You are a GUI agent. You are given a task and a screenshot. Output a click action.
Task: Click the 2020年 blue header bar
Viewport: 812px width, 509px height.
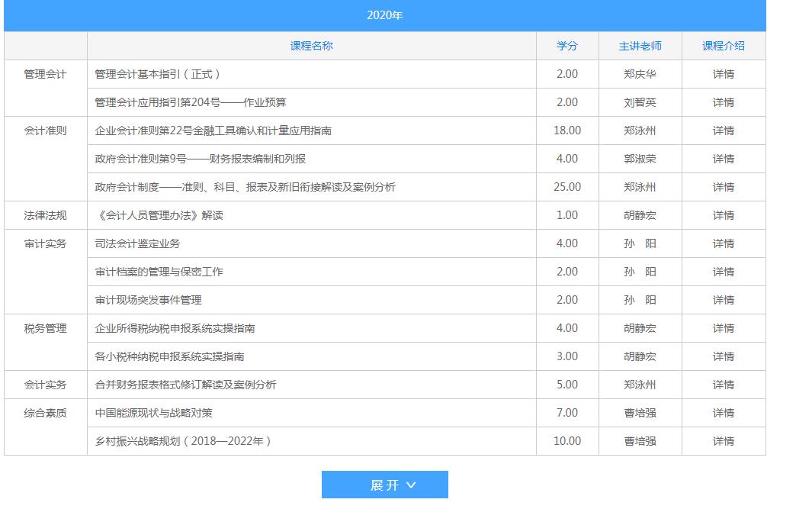[384, 15]
